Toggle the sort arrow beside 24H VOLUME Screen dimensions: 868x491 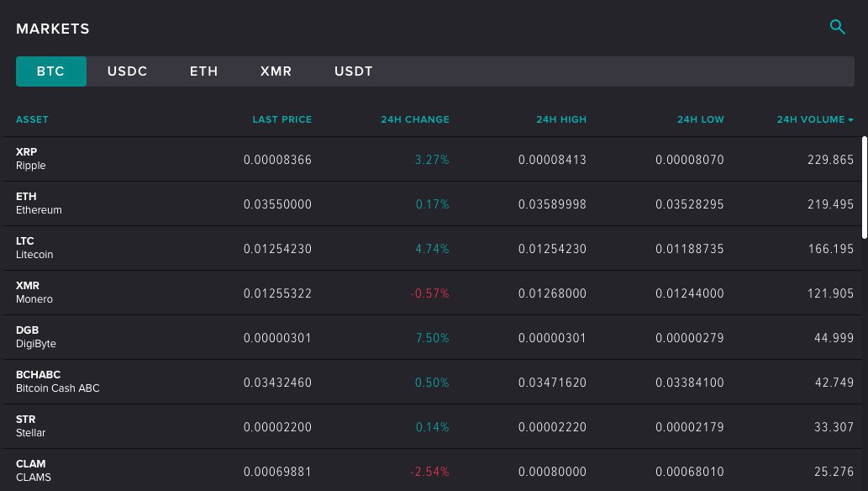[x=850, y=120]
